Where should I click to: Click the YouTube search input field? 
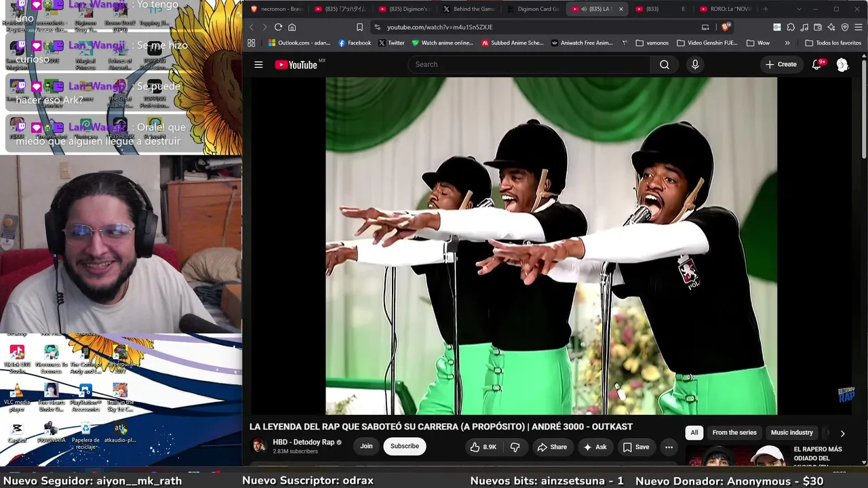[x=529, y=64]
